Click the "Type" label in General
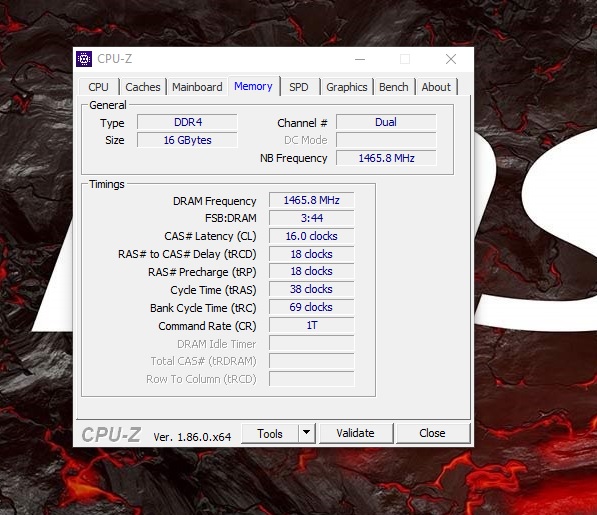 click(112, 123)
